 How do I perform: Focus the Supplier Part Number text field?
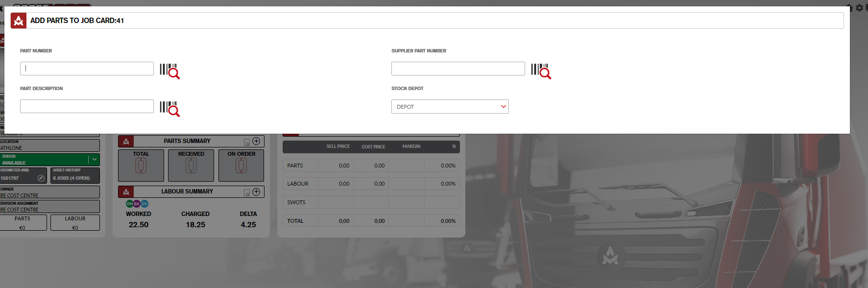[x=458, y=69]
